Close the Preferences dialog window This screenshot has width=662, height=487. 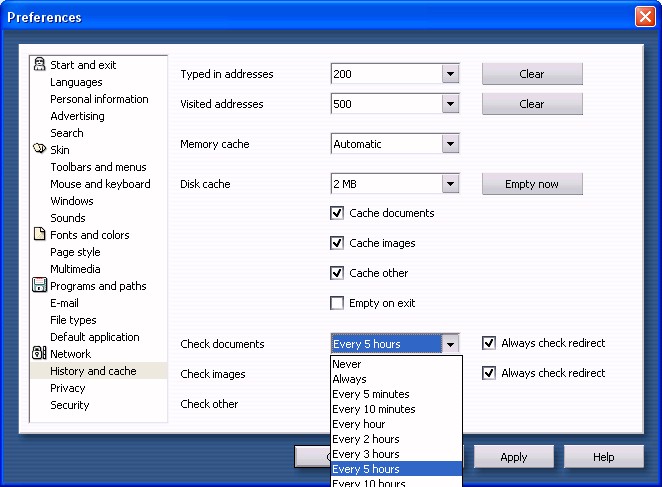644,17
